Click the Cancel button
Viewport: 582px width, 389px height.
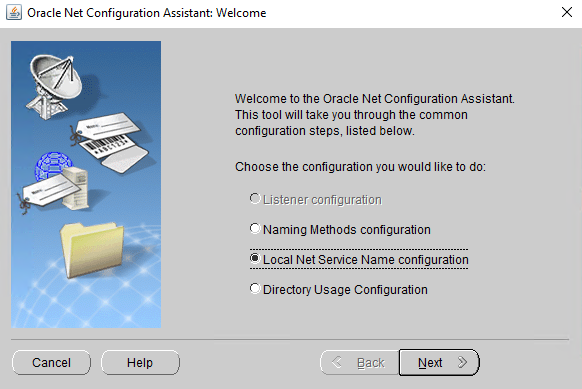(51, 363)
